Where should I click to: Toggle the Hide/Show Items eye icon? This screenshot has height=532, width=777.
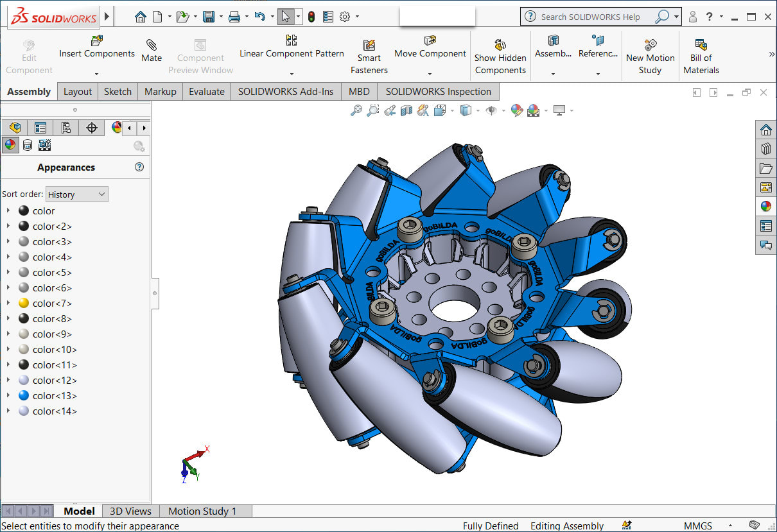[491, 111]
